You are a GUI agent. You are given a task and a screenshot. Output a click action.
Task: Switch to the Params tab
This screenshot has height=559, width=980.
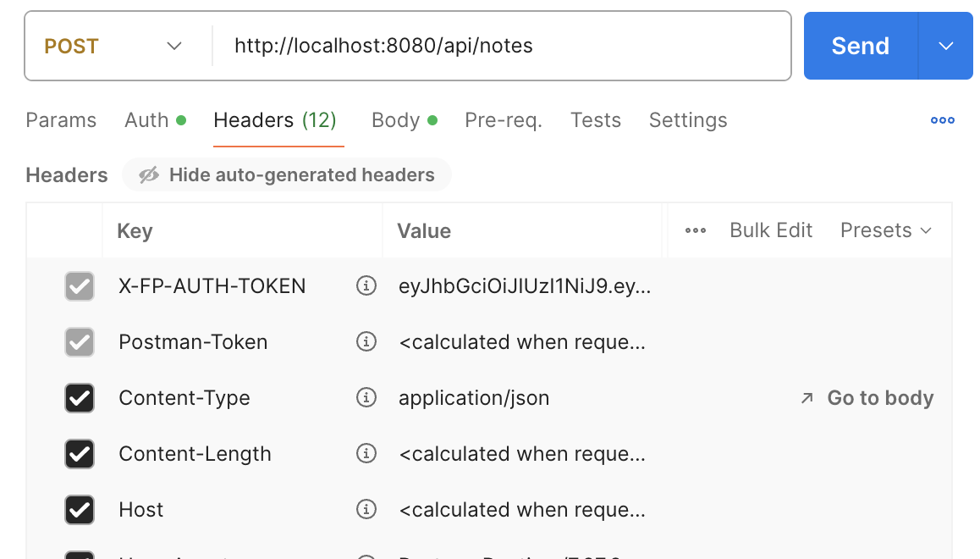[61, 120]
